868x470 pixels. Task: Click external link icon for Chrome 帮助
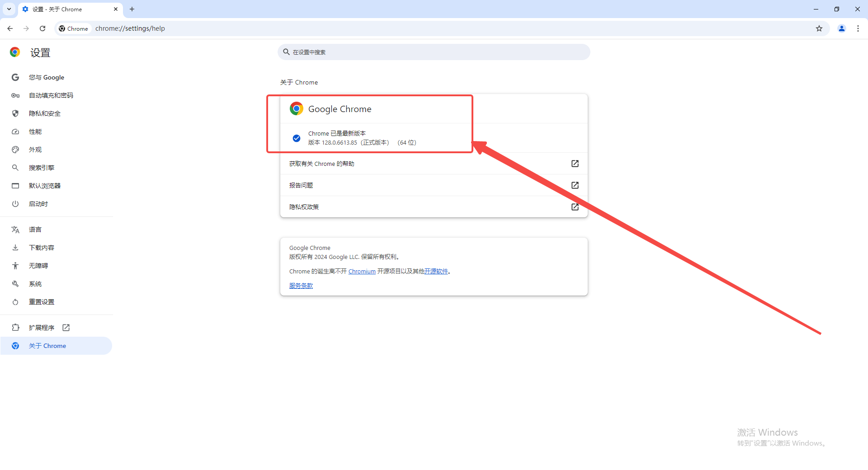[x=575, y=164]
